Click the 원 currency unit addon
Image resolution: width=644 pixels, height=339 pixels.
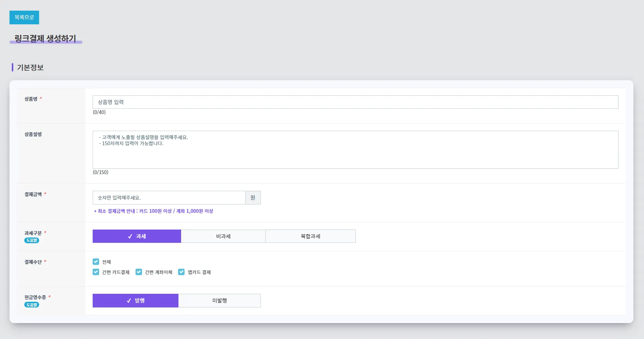(x=253, y=198)
